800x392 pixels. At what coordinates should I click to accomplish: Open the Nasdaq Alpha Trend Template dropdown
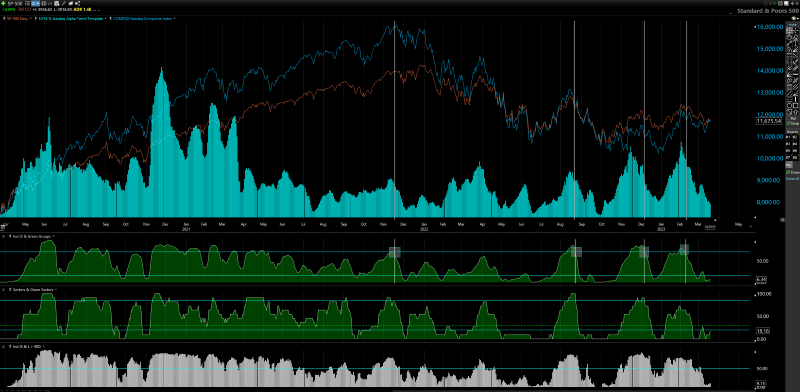coord(106,18)
